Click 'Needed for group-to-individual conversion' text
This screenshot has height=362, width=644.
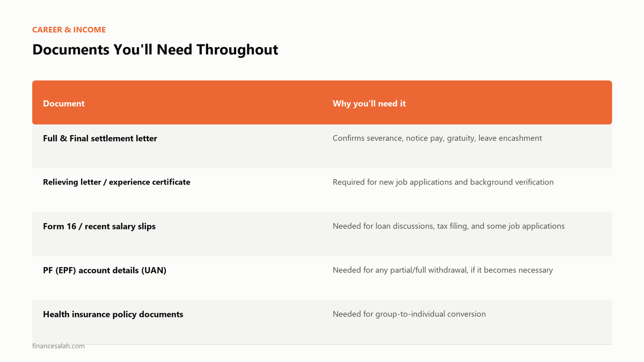pyautogui.click(x=409, y=314)
